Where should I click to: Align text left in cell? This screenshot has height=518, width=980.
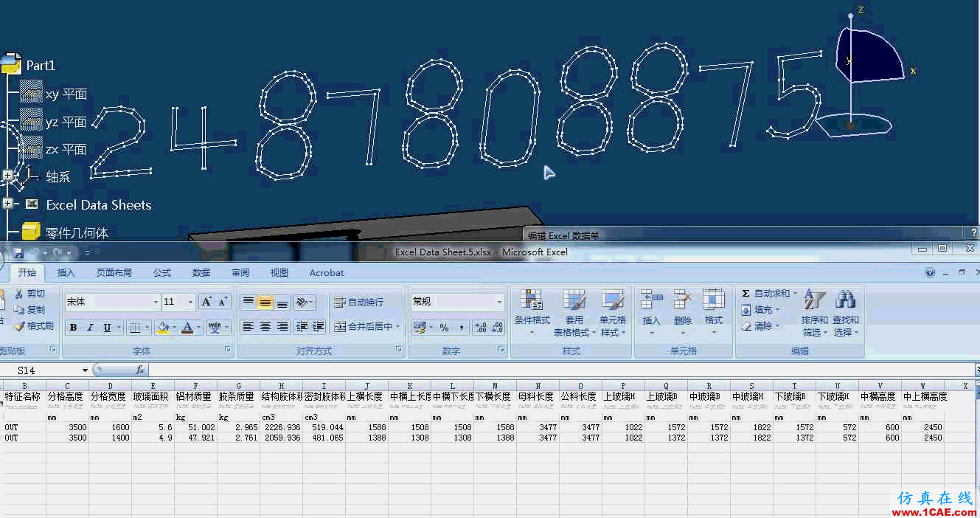click(x=249, y=327)
